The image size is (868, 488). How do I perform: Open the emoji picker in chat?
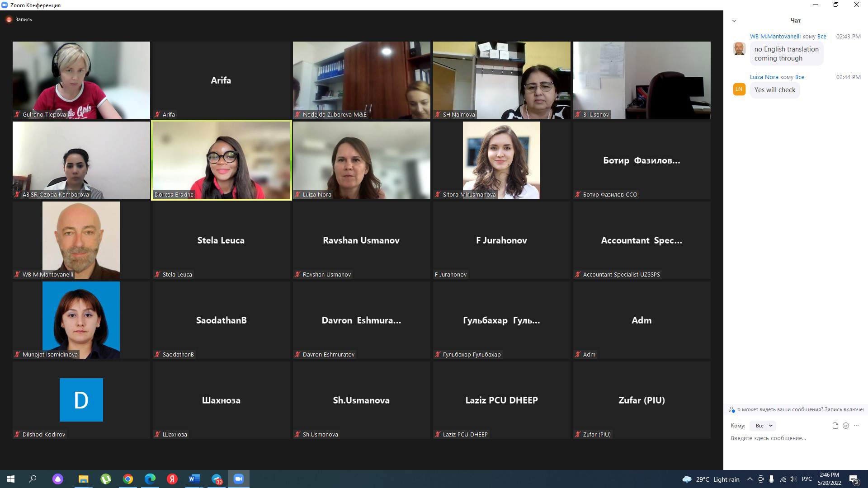point(846,426)
